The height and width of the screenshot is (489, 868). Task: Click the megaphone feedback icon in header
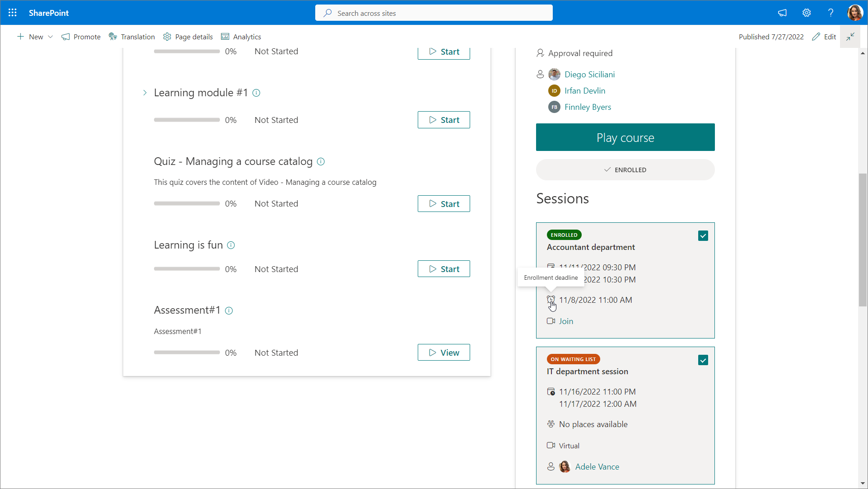782,13
